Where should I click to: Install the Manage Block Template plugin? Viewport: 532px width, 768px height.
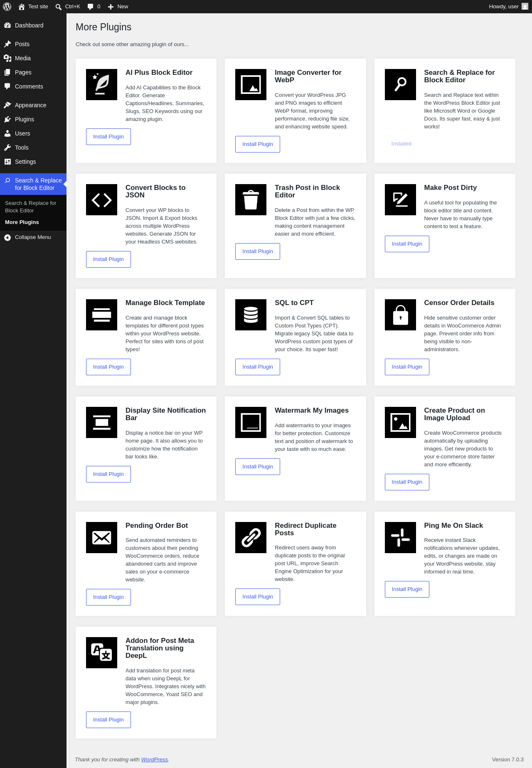[x=108, y=367]
